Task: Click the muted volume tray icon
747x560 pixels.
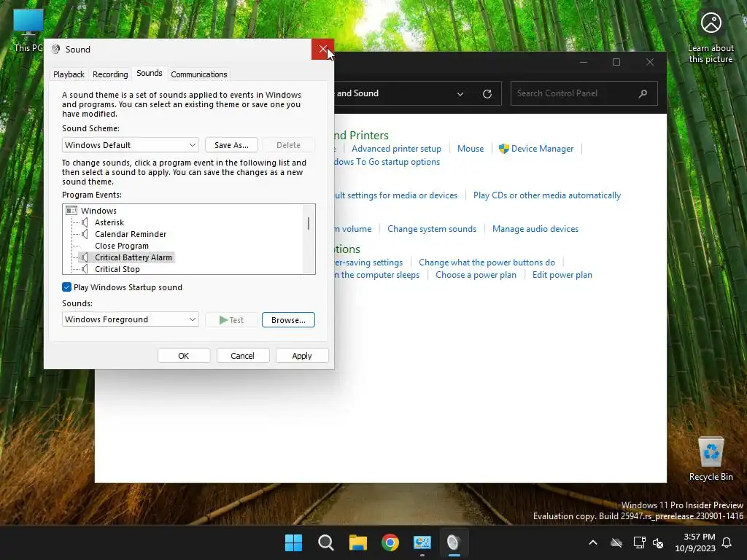Action: (x=658, y=542)
